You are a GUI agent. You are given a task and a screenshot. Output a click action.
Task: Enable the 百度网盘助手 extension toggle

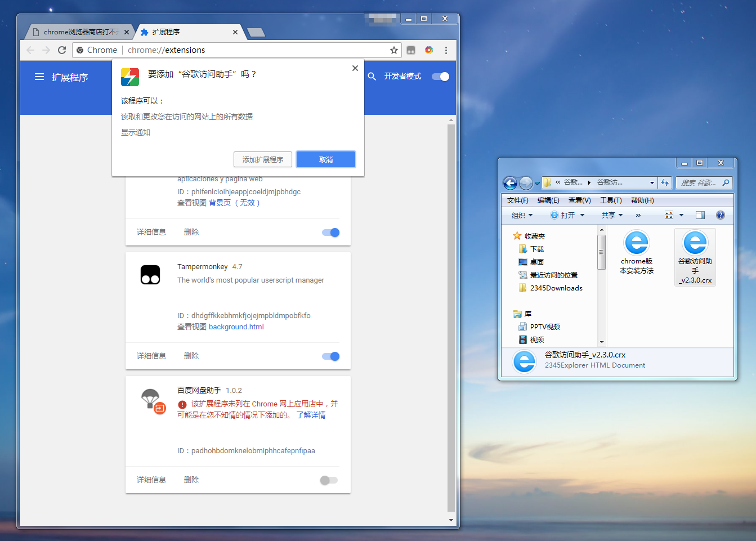[x=329, y=480]
